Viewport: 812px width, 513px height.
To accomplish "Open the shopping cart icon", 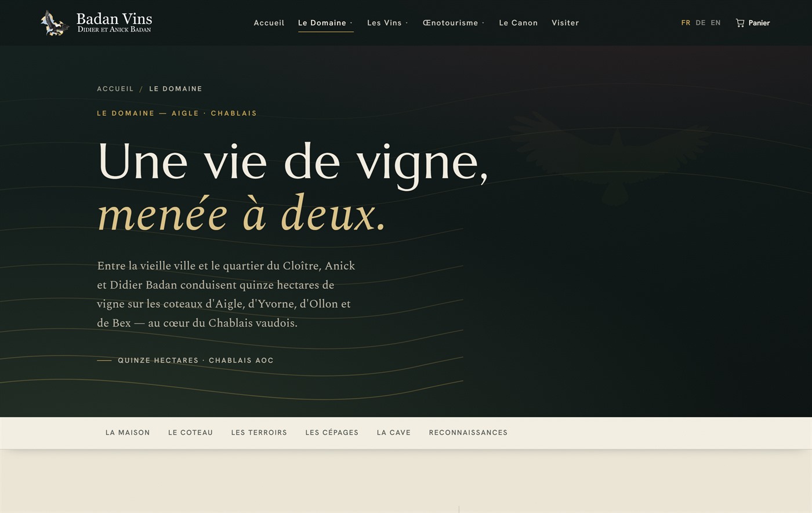I will pos(740,23).
